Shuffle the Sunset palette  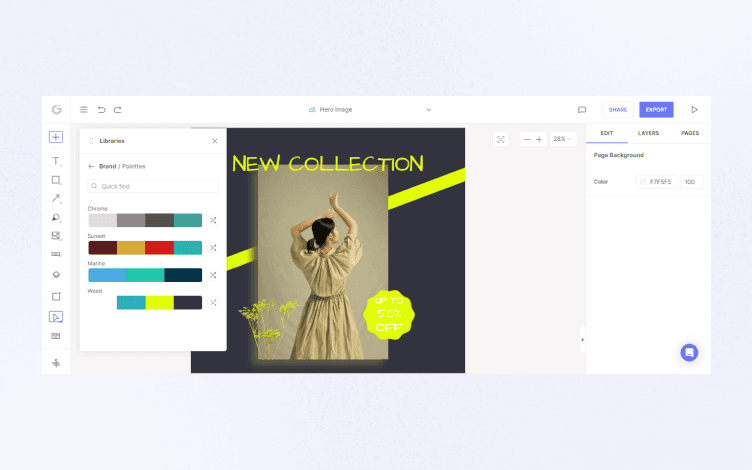(213, 247)
